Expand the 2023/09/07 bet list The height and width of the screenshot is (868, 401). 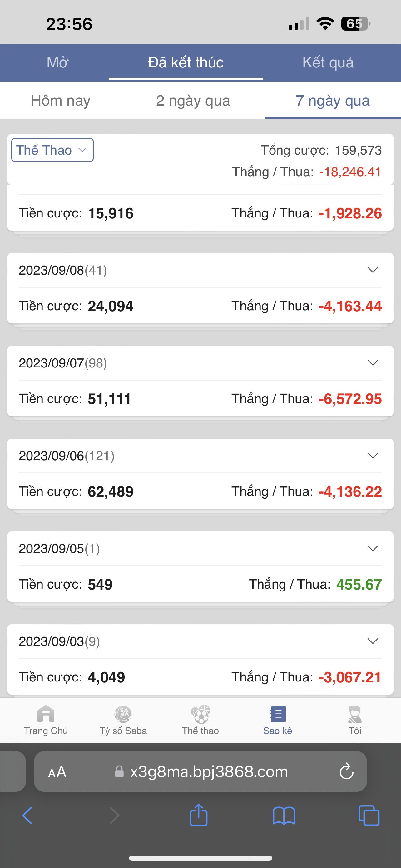pyautogui.click(x=373, y=363)
